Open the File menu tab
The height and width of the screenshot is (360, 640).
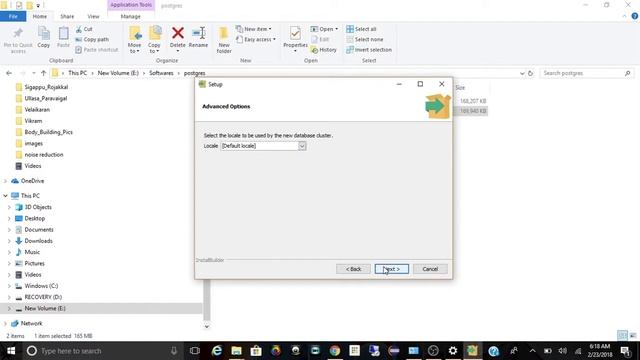click(x=13, y=16)
